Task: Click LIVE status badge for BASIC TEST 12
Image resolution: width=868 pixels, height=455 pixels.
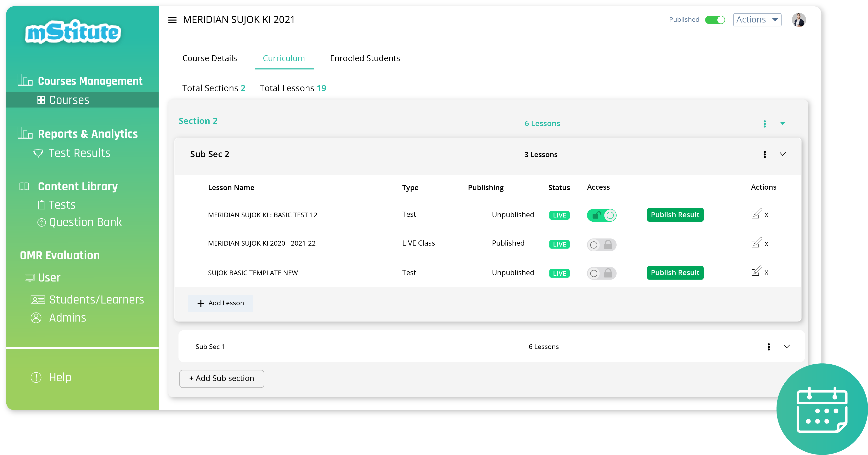Action: [559, 215]
